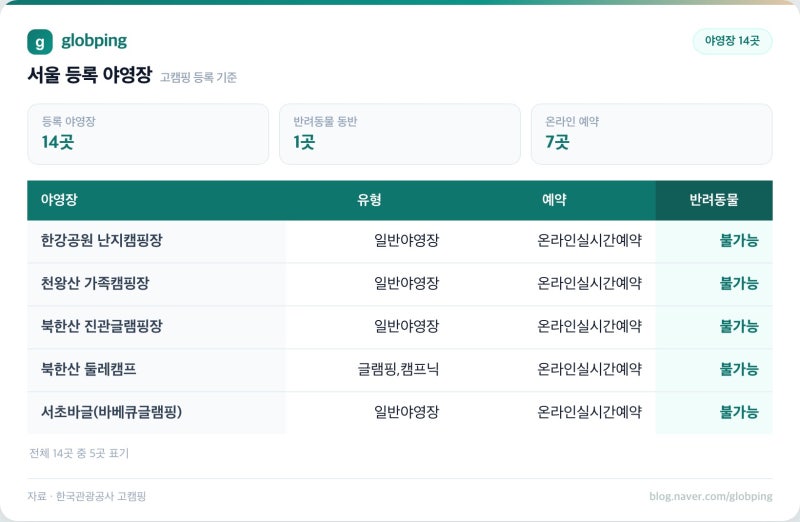Click 온라인실시간예약 in 북한산 진관글램핑장 row
This screenshot has width=800, height=522.
click(x=589, y=326)
